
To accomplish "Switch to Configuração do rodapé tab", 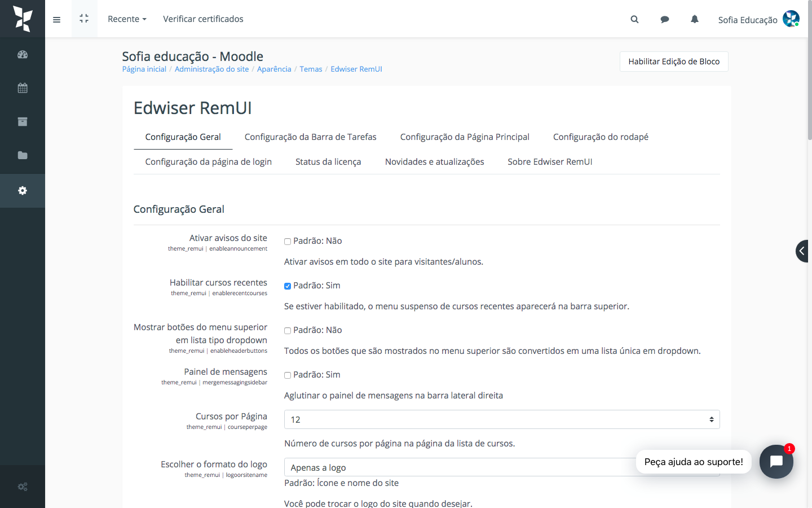I will tap(601, 137).
